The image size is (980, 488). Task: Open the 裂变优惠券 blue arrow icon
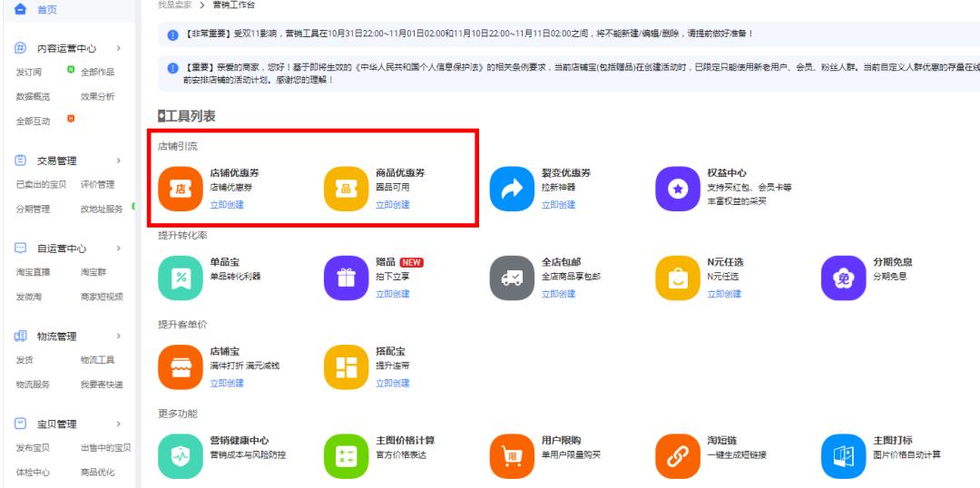click(x=512, y=190)
